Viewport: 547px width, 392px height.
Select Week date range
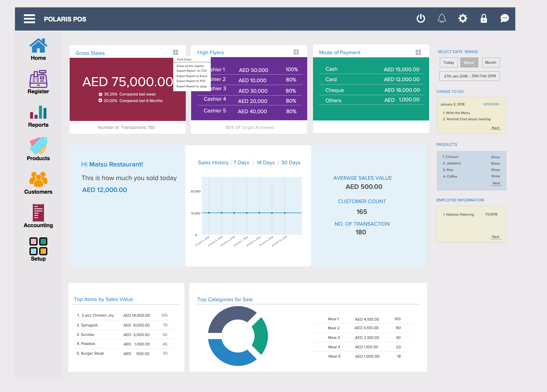click(x=469, y=63)
